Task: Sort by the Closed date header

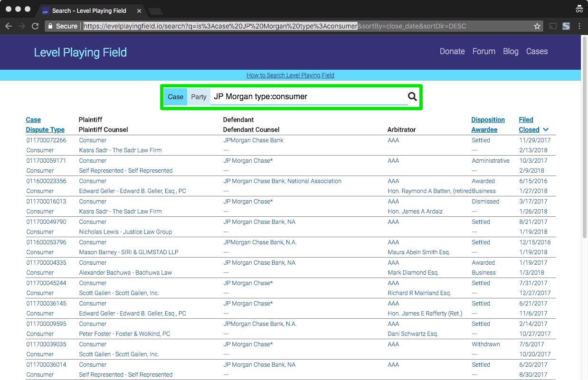Action: tap(529, 130)
